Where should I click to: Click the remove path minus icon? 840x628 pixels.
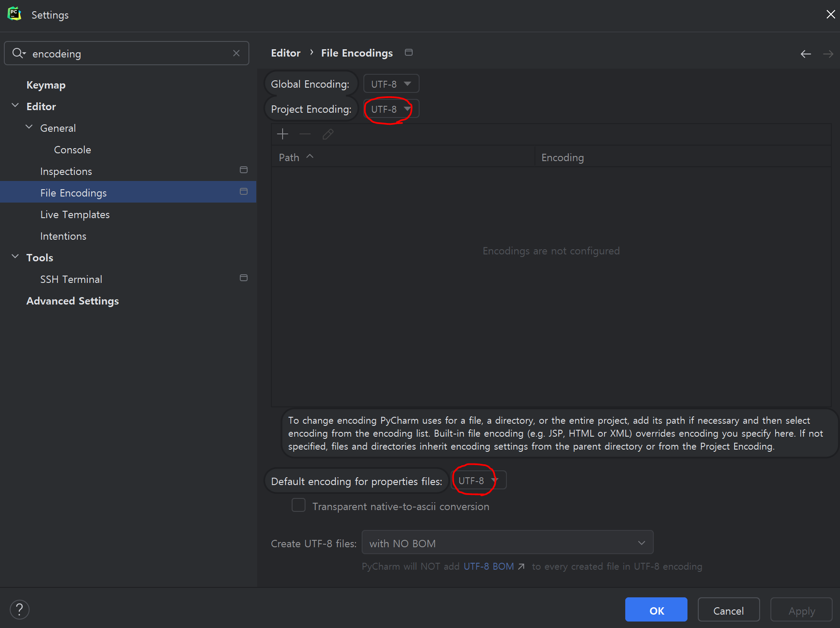[305, 134]
